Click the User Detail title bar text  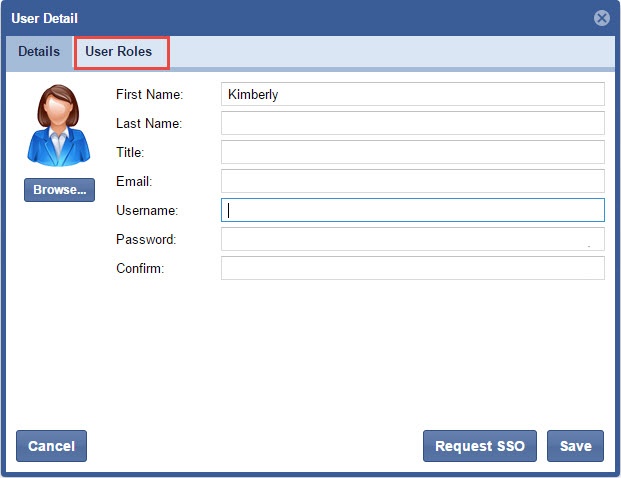click(x=45, y=18)
